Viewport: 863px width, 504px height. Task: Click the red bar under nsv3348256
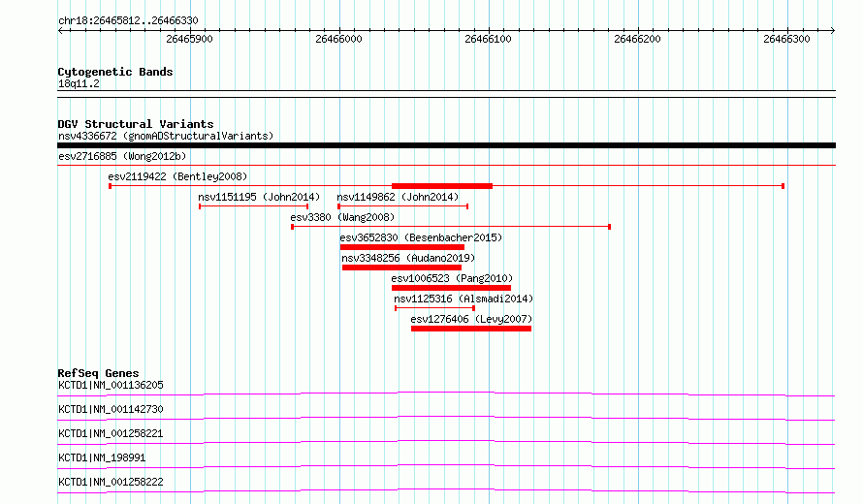pos(401,268)
